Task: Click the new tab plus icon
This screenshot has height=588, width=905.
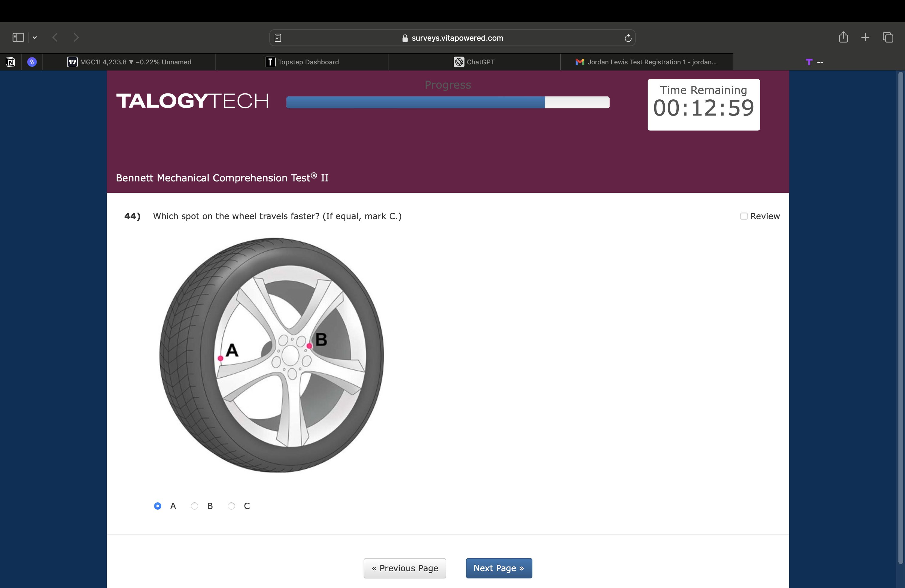Action: [865, 37]
